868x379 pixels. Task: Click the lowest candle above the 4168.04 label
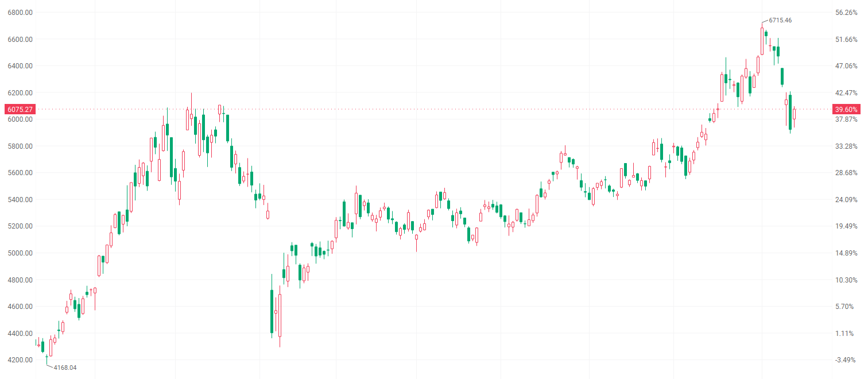click(46, 357)
